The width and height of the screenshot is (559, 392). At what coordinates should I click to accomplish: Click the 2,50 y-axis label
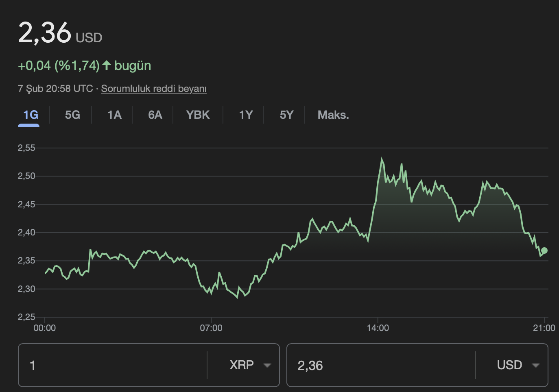pos(26,176)
